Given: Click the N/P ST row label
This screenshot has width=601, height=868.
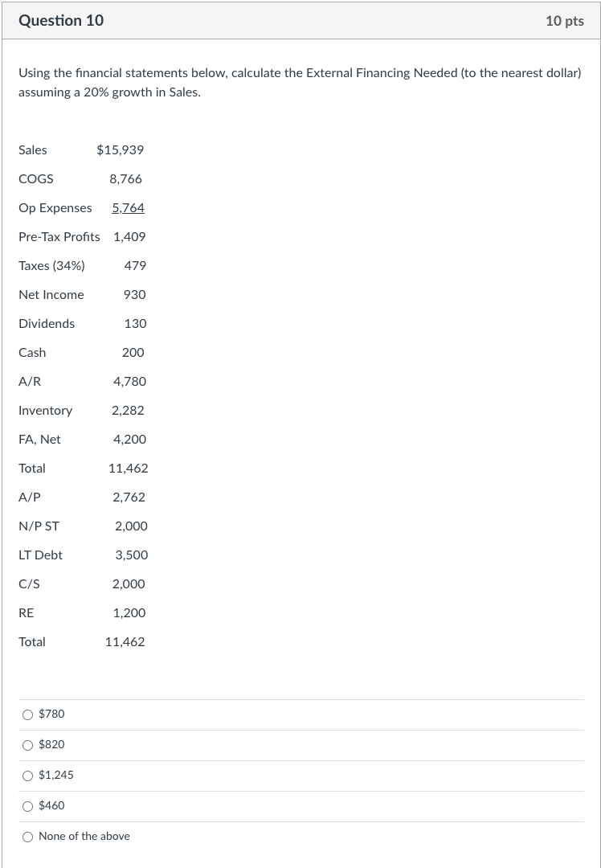Looking at the screenshot, I should pos(39,526).
